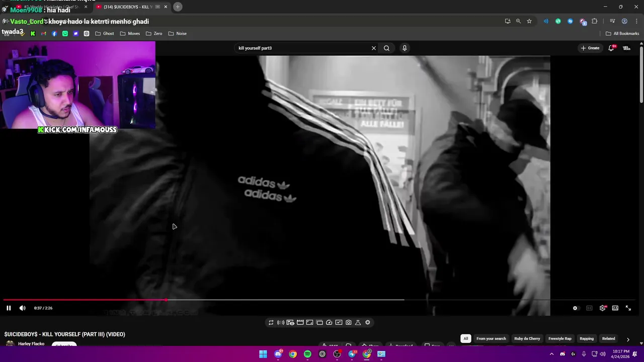Open the YouTube notifications bell
The width and height of the screenshot is (644, 362).
click(611, 48)
